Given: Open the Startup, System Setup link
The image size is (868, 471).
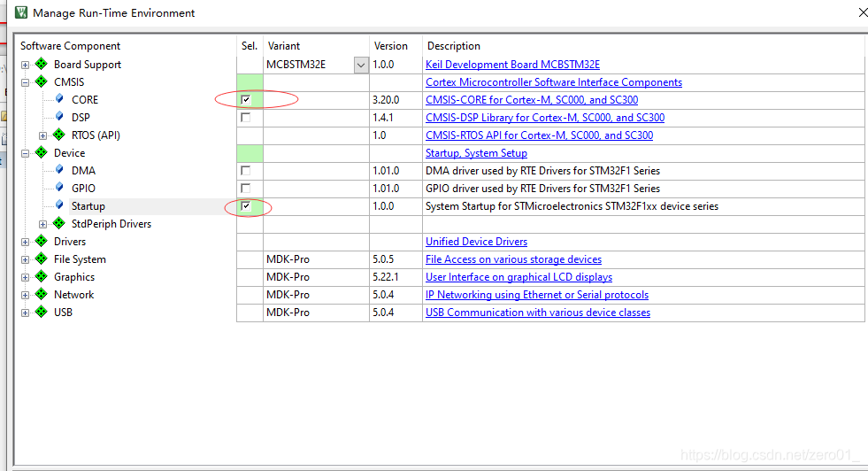Looking at the screenshot, I should coord(476,153).
